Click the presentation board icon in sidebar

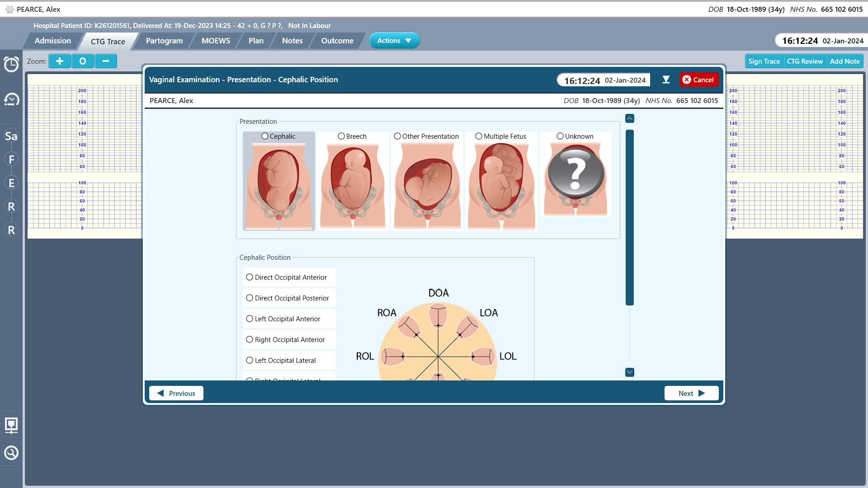[x=11, y=425]
